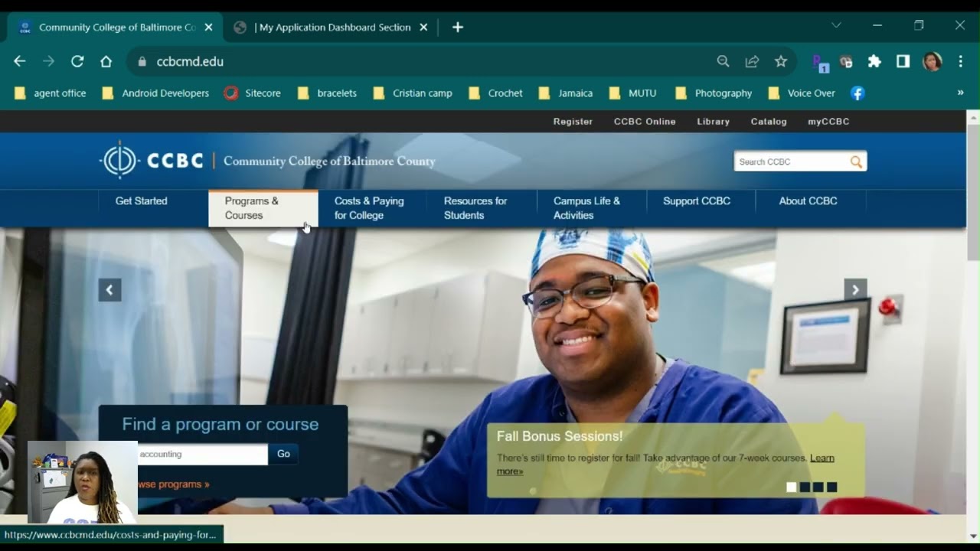Share this page via the share icon

coord(752,61)
